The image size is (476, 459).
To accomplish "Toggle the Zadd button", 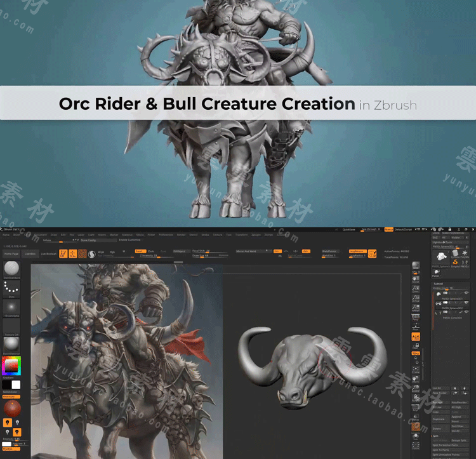I will point(140,251).
